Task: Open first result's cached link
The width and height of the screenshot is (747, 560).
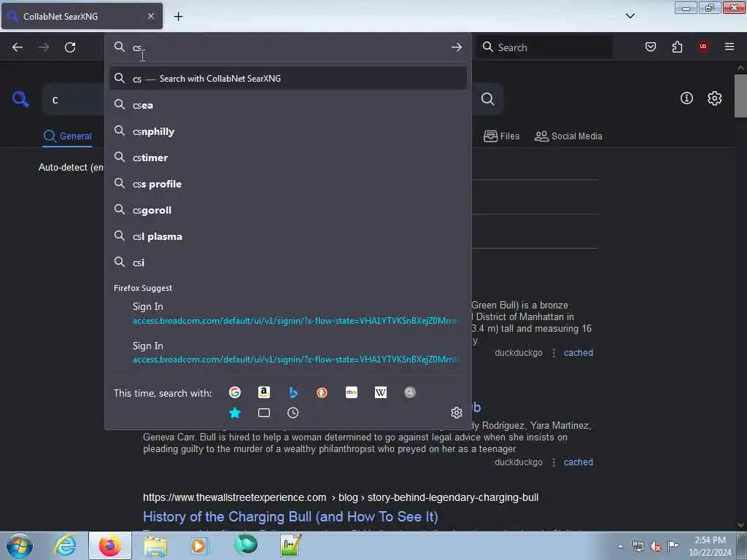Action: 578,353
